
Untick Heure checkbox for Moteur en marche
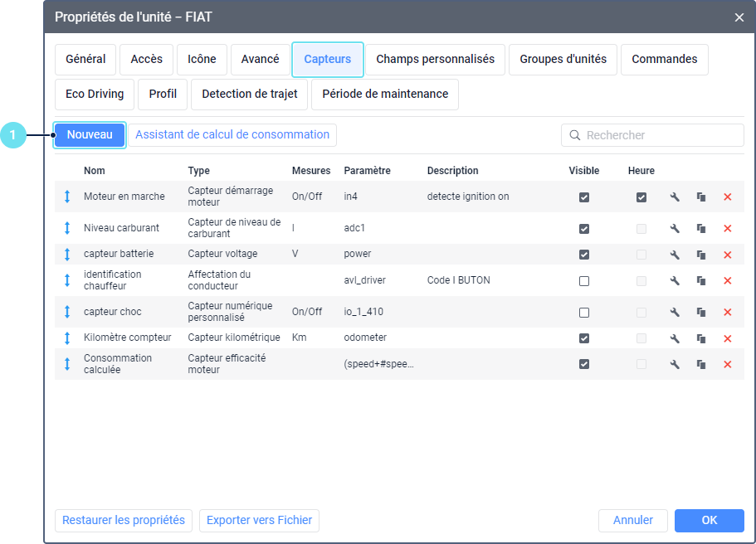641,197
